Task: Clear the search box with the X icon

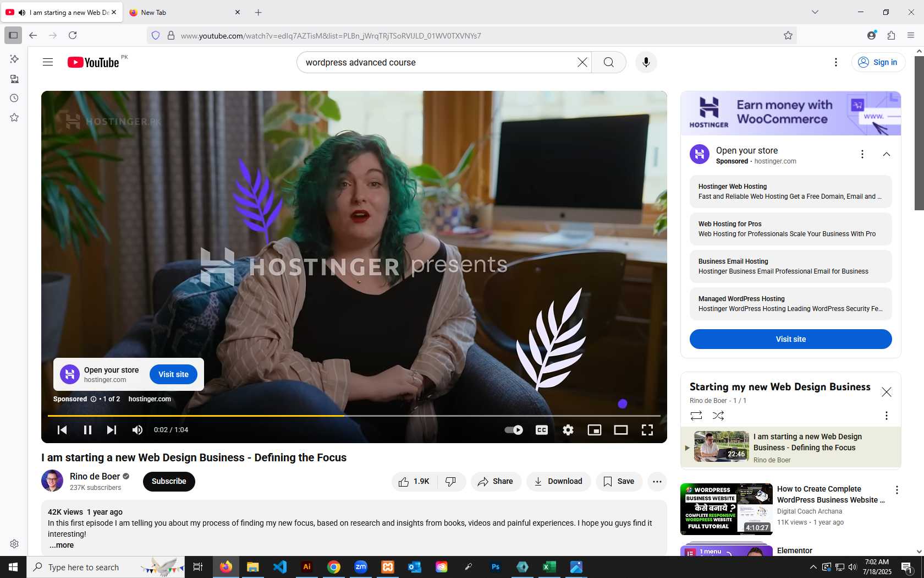Action: tap(582, 62)
